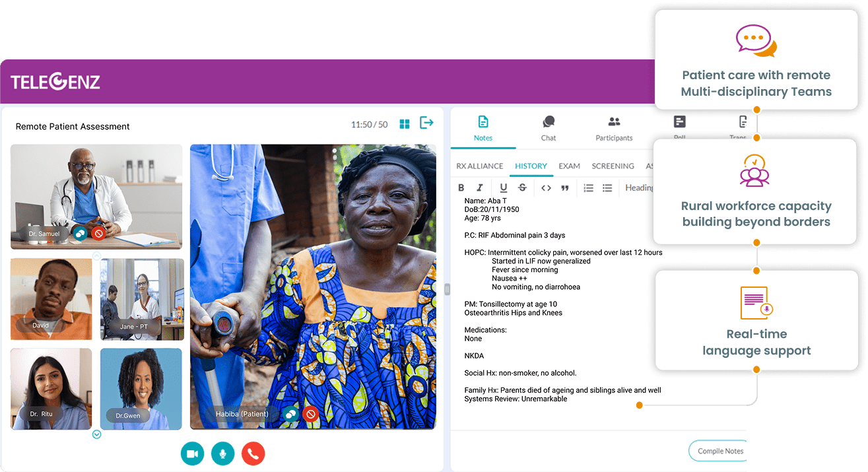Switch to the Chat tab
Screen dimensions: 868x472
click(549, 128)
